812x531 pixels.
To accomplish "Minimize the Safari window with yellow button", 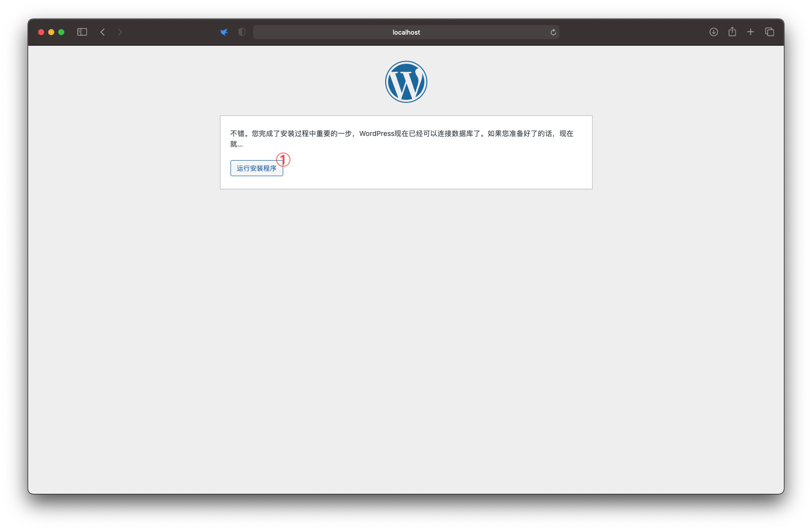I will (51, 32).
